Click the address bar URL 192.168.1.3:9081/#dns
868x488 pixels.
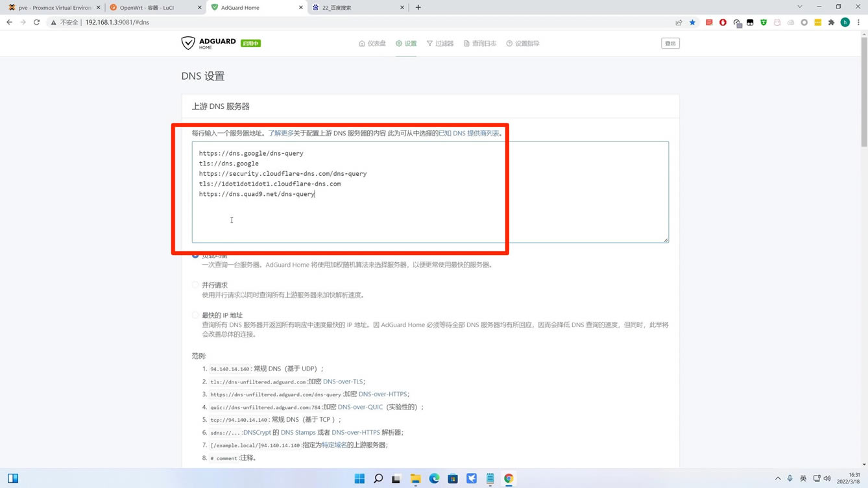click(117, 23)
